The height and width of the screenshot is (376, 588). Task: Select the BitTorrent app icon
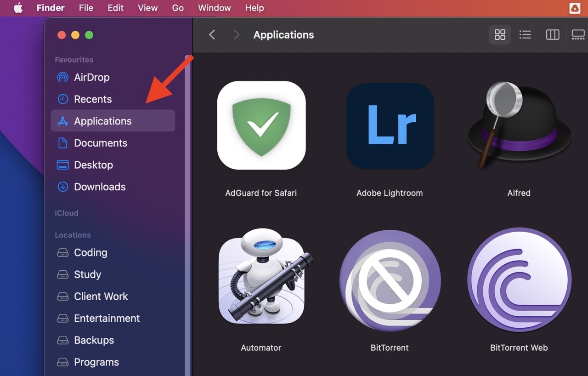(x=390, y=280)
